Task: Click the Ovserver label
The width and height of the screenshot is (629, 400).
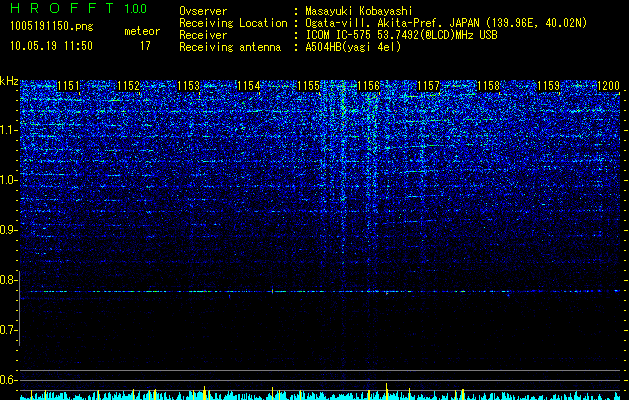Action: point(203,11)
